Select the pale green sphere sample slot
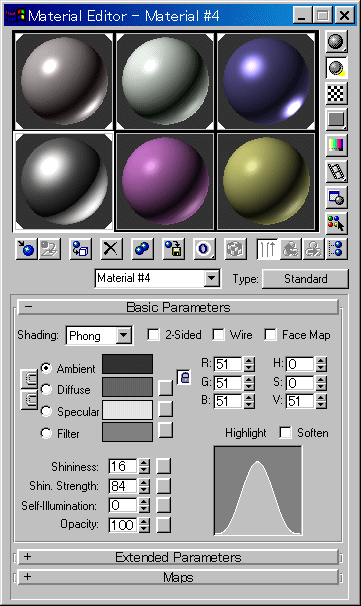The height and width of the screenshot is (606, 361). (165, 81)
